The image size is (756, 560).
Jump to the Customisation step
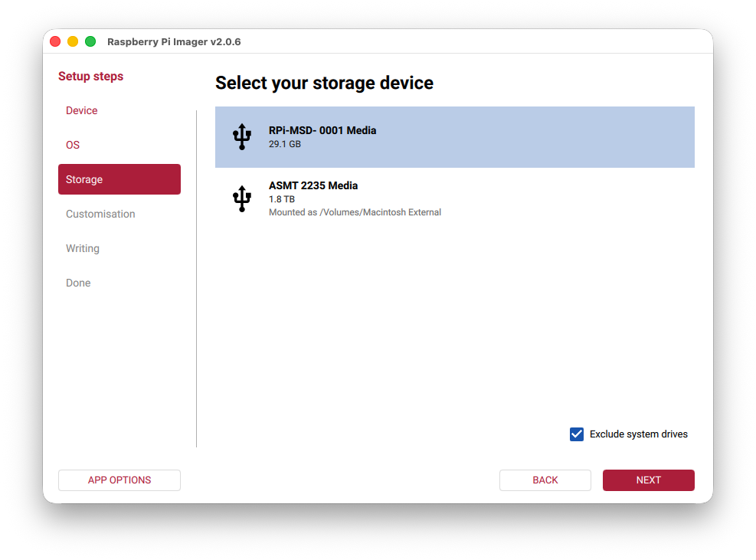(x=100, y=214)
